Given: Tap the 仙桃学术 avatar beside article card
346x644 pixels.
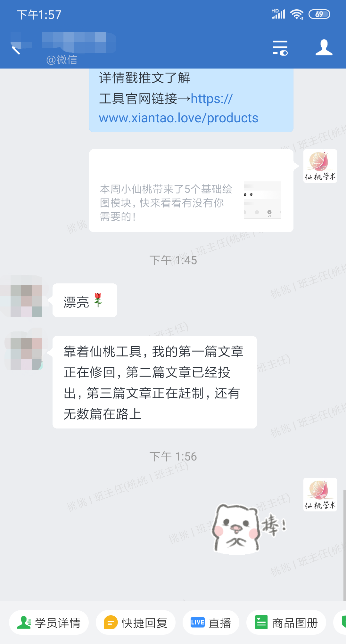Looking at the screenshot, I should pyautogui.click(x=320, y=166).
